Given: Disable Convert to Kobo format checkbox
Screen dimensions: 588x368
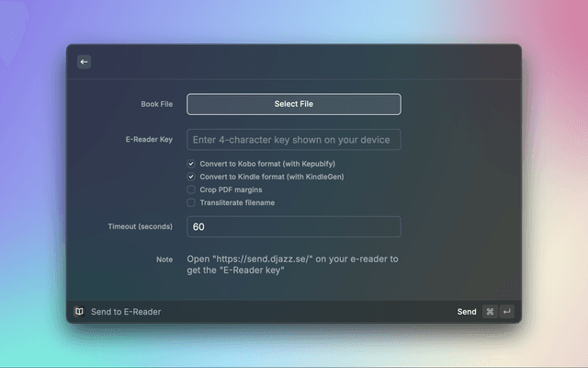Looking at the screenshot, I should tap(191, 164).
